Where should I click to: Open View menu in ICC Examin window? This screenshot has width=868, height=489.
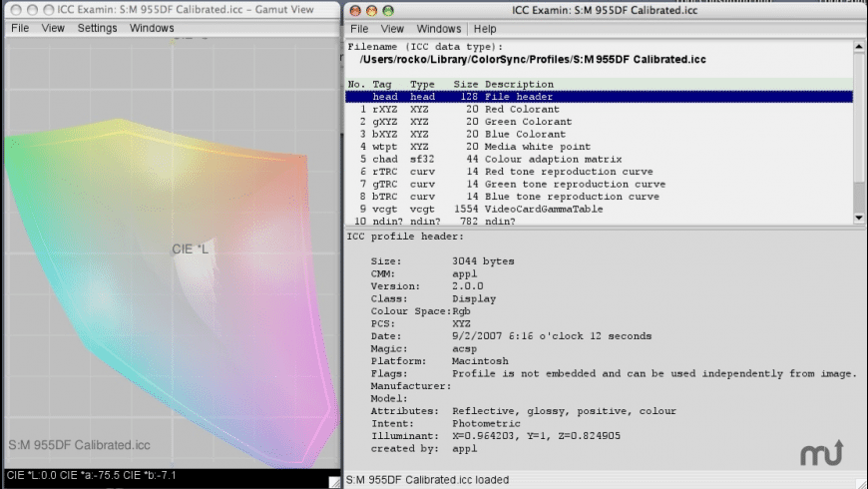tap(392, 29)
